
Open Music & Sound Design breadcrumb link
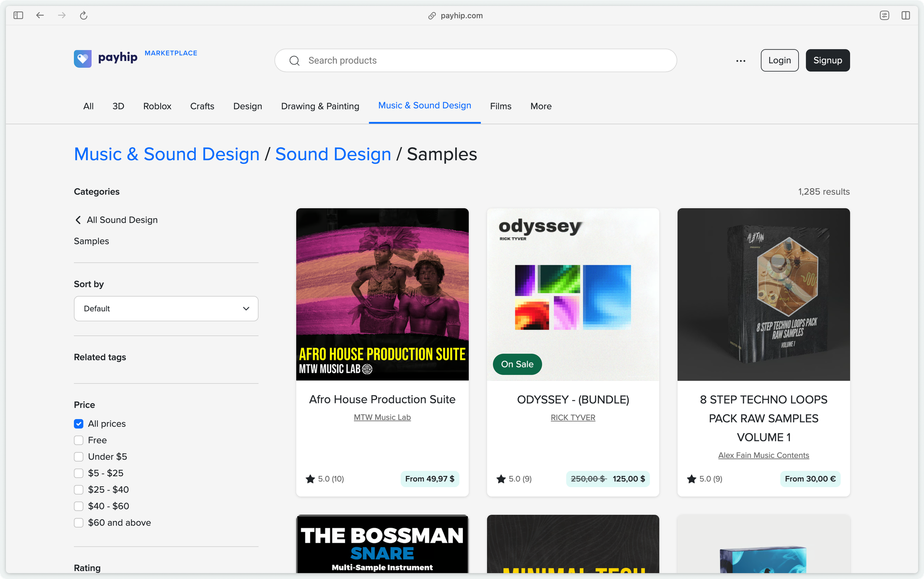coord(167,154)
